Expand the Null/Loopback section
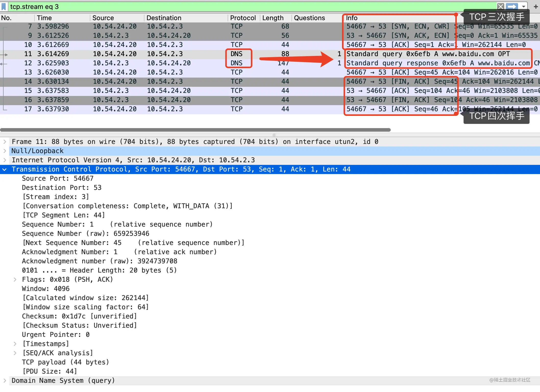540x392 pixels. (x=5, y=151)
